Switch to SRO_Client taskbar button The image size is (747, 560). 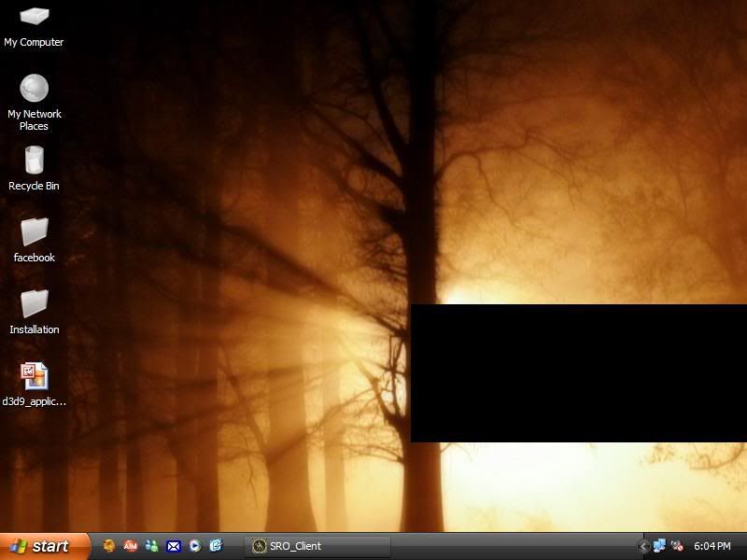(316, 546)
